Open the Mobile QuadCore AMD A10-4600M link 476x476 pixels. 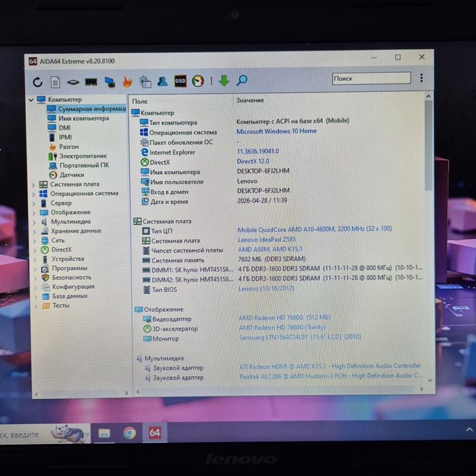[314, 229]
